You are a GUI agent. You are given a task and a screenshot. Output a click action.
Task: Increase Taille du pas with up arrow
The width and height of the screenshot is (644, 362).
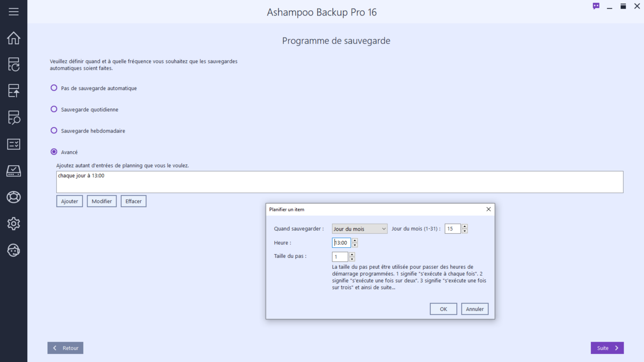pos(352,254)
